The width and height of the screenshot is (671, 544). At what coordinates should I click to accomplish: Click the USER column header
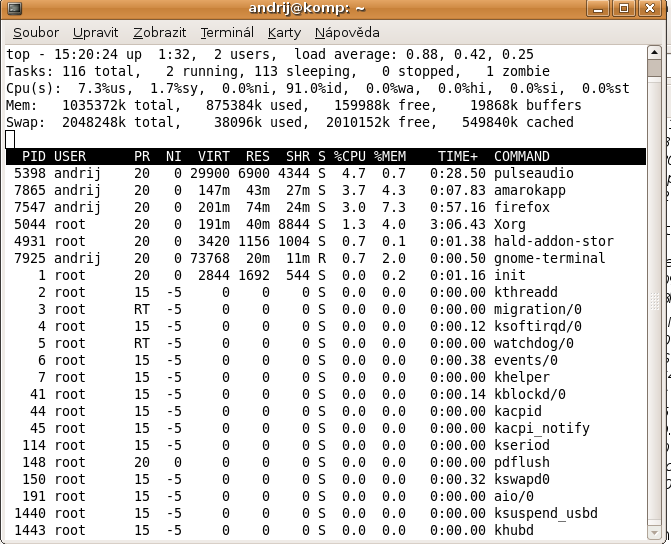pos(70,156)
